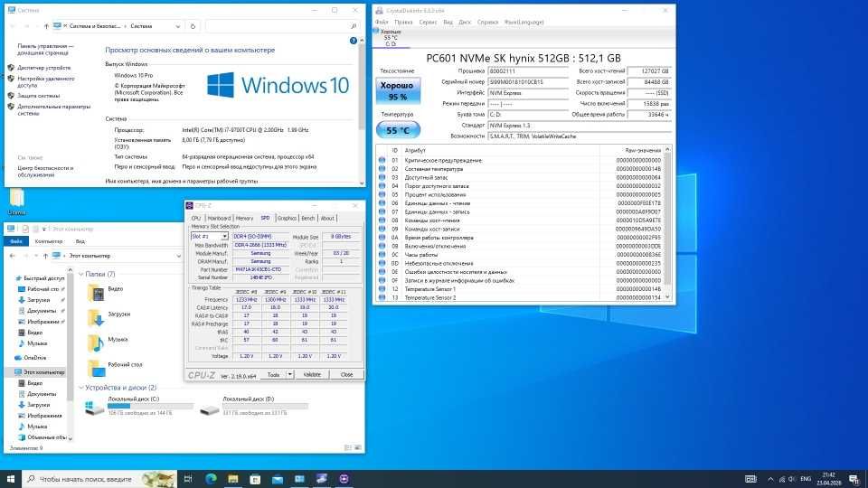
Task: Open Microsoft Store from the taskbar
Action: pyautogui.click(x=255, y=479)
